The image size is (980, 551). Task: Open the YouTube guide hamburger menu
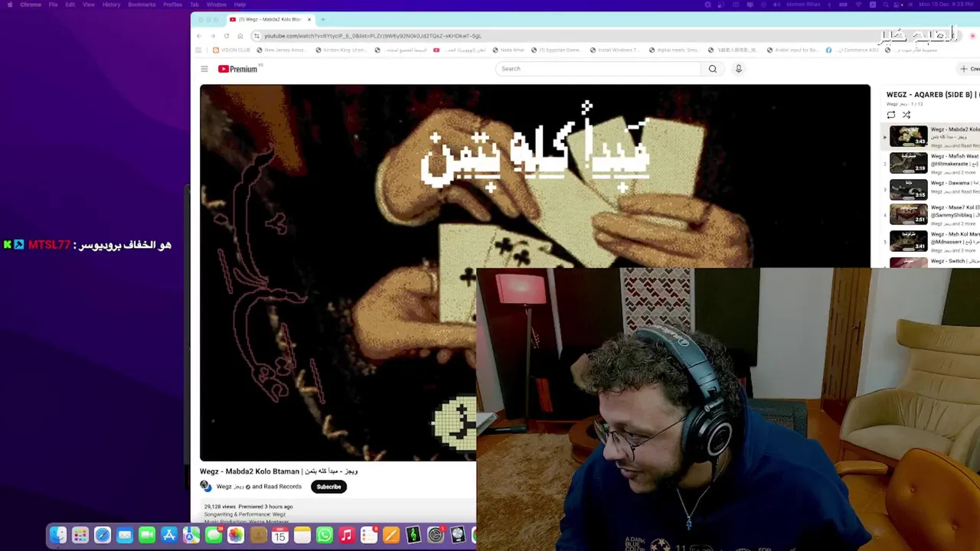(x=204, y=69)
